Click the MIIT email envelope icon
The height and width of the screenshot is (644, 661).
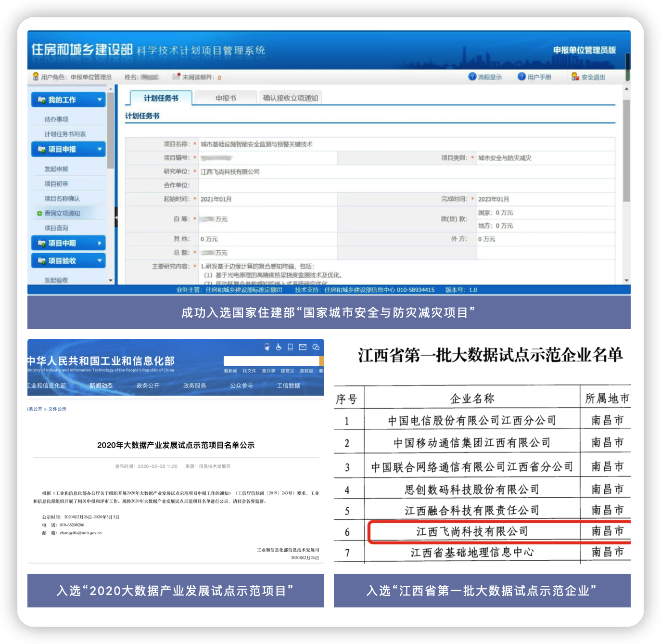303,347
